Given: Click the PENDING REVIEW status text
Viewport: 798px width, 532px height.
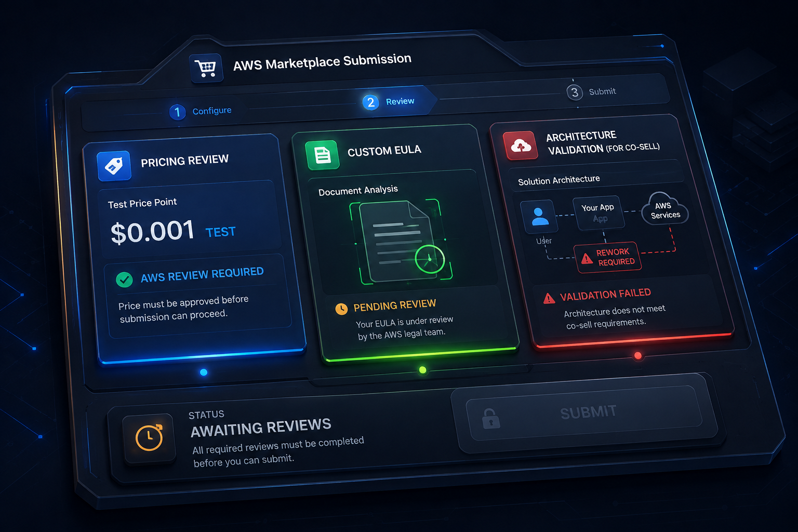Looking at the screenshot, I should [x=395, y=305].
